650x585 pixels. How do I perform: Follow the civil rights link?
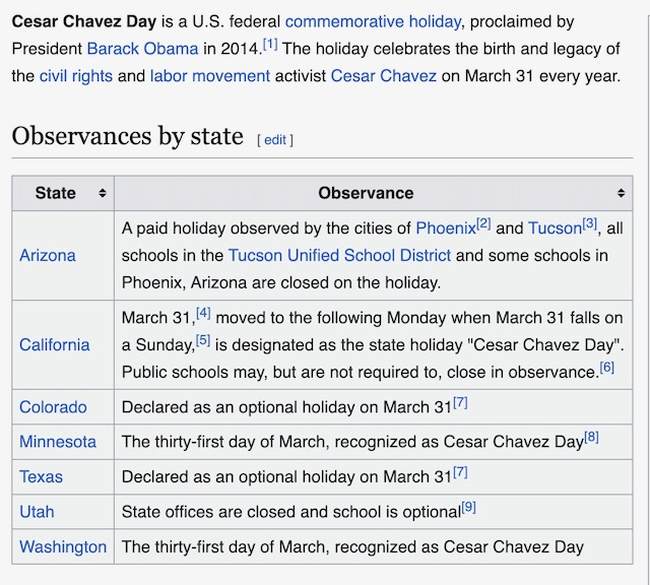point(75,75)
